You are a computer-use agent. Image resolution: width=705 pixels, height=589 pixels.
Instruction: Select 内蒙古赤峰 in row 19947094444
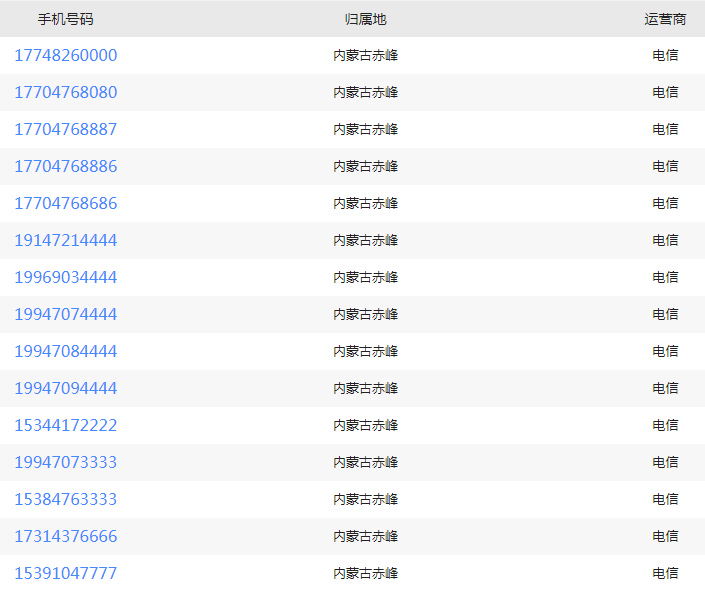(366, 388)
